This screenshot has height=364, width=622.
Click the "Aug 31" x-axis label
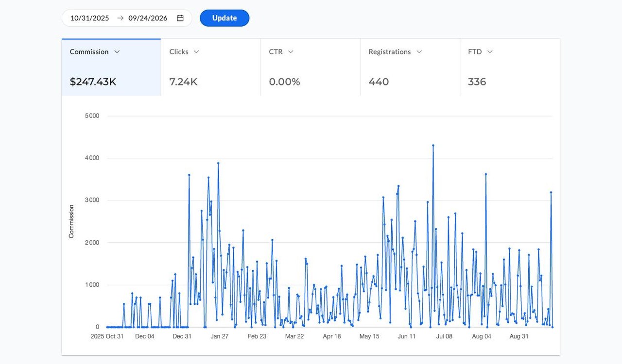518,336
